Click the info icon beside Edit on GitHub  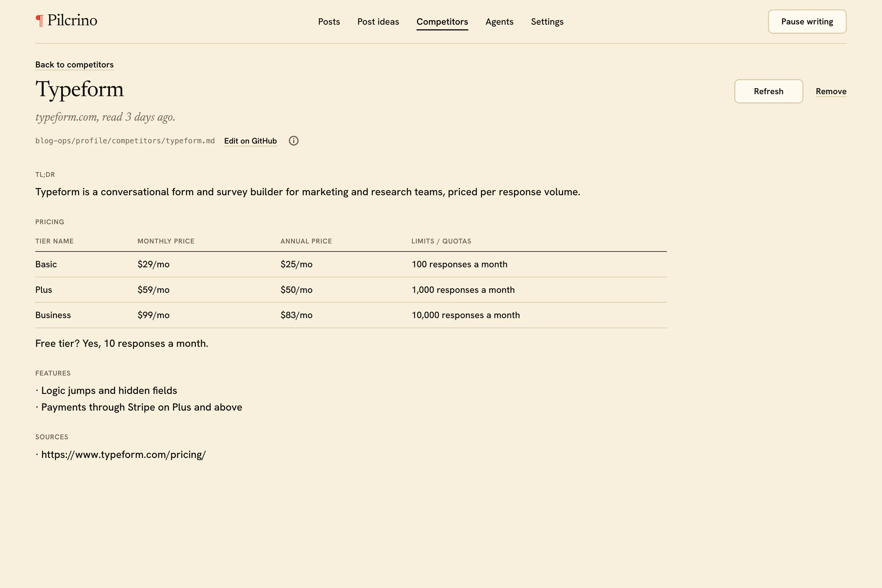(294, 141)
